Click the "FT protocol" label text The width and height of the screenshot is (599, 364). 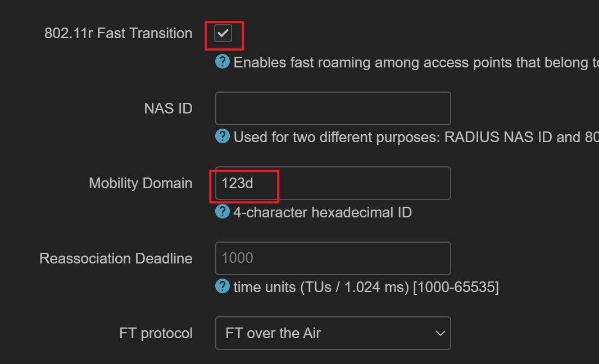[x=156, y=333]
